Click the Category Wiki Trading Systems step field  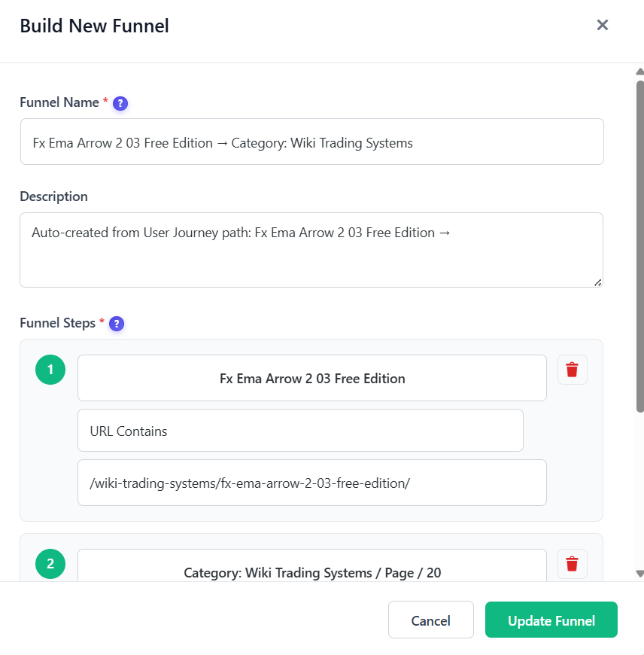click(x=311, y=573)
